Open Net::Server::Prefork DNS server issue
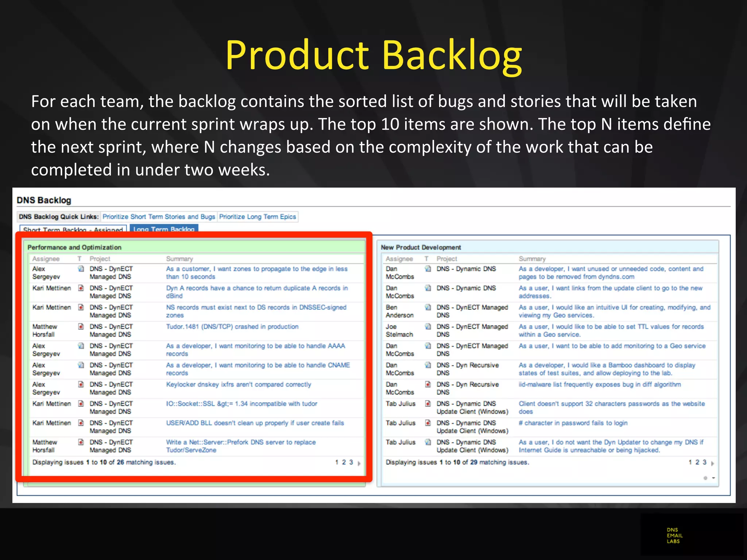The height and width of the screenshot is (560, 747). 241,446
